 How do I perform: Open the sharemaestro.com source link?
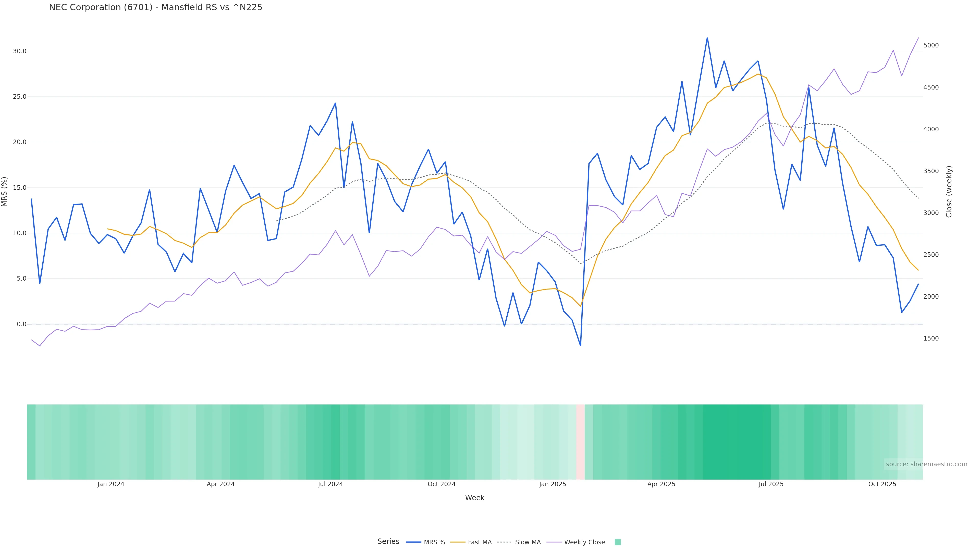pyautogui.click(x=926, y=464)
